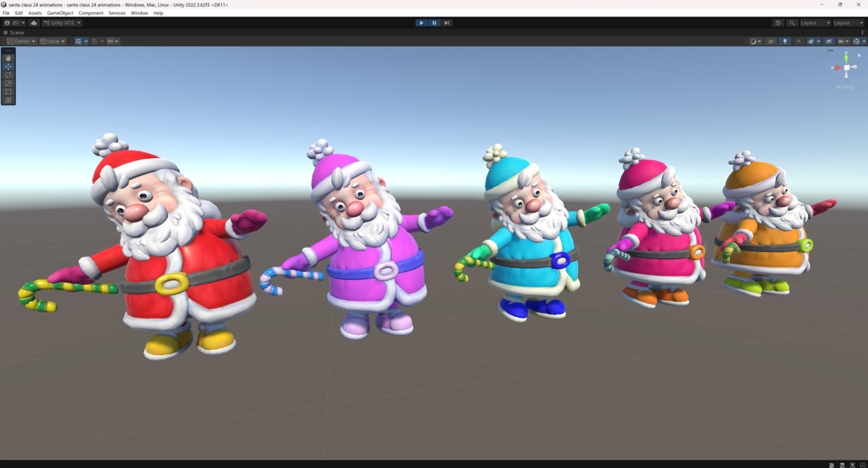Select the Scale tool
Viewport: 868px width, 468px height.
[x=8, y=83]
